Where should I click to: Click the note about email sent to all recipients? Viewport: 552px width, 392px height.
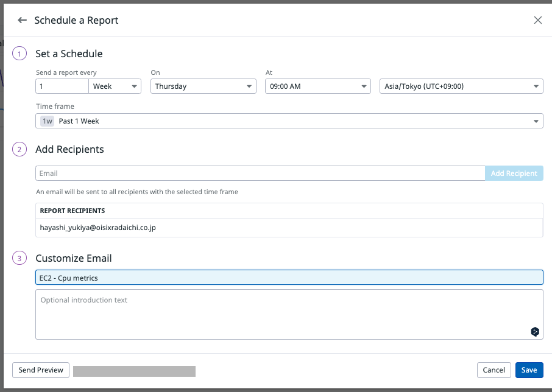click(137, 192)
